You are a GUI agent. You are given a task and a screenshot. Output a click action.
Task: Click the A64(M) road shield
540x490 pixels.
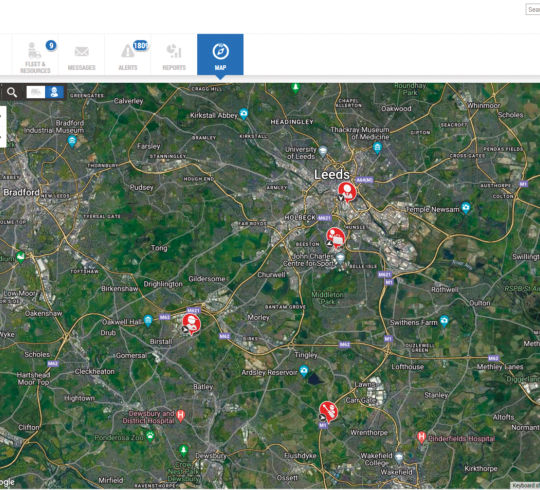pos(364,180)
